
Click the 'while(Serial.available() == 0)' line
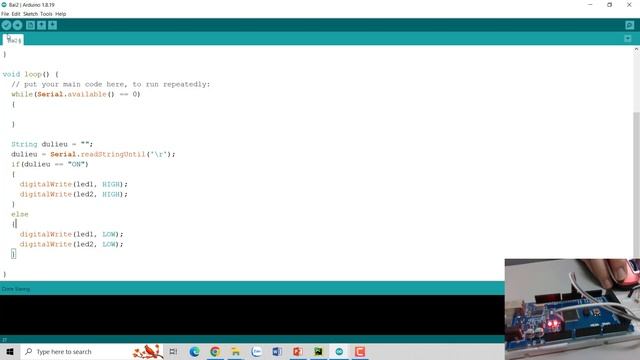click(76, 94)
